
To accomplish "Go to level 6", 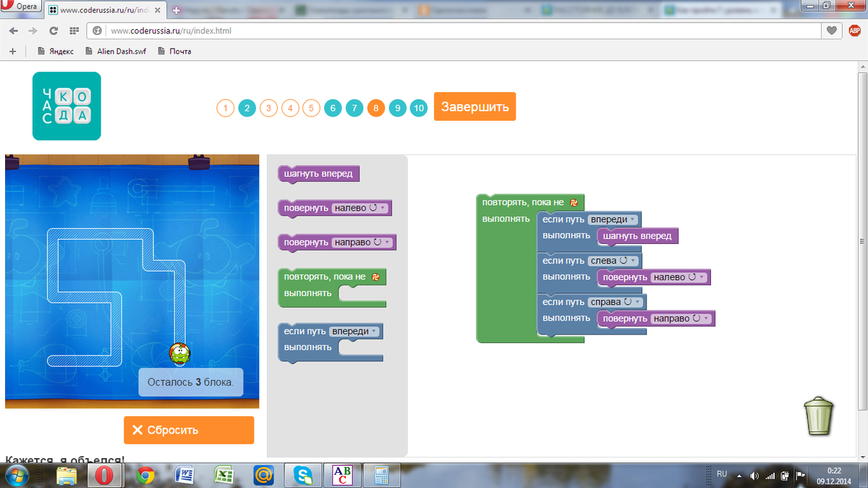I will pos(333,109).
